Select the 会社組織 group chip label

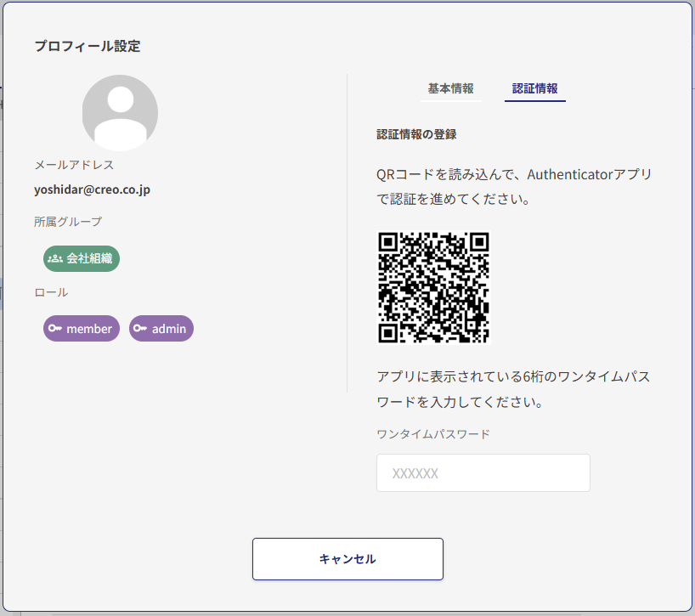click(89, 258)
